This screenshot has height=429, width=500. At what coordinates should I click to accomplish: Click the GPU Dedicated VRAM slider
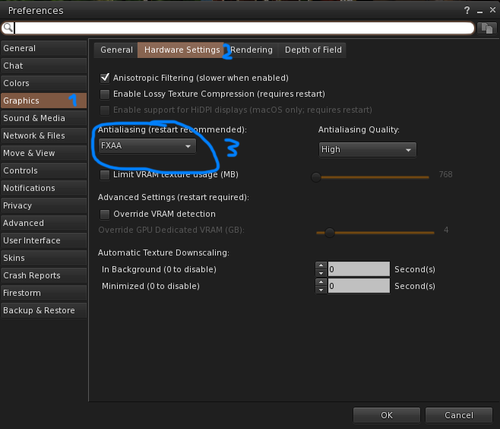(x=375, y=233)
